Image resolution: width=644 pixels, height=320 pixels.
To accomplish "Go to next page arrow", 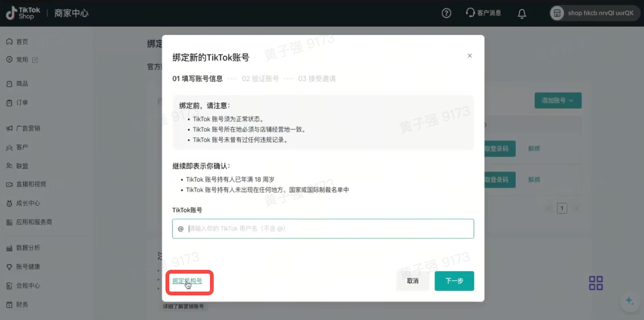I will pos(575,208).
